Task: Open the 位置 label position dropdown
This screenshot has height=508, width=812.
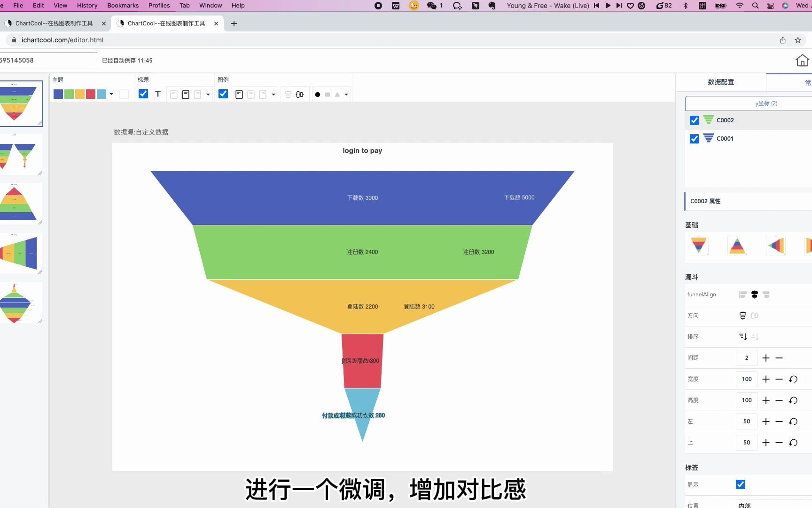Action: pos(773,504)
